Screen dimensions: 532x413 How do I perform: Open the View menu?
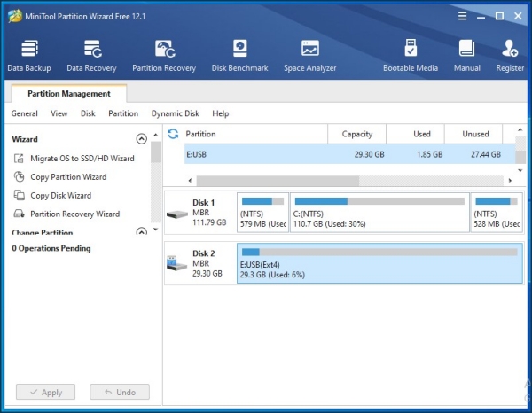59,113
